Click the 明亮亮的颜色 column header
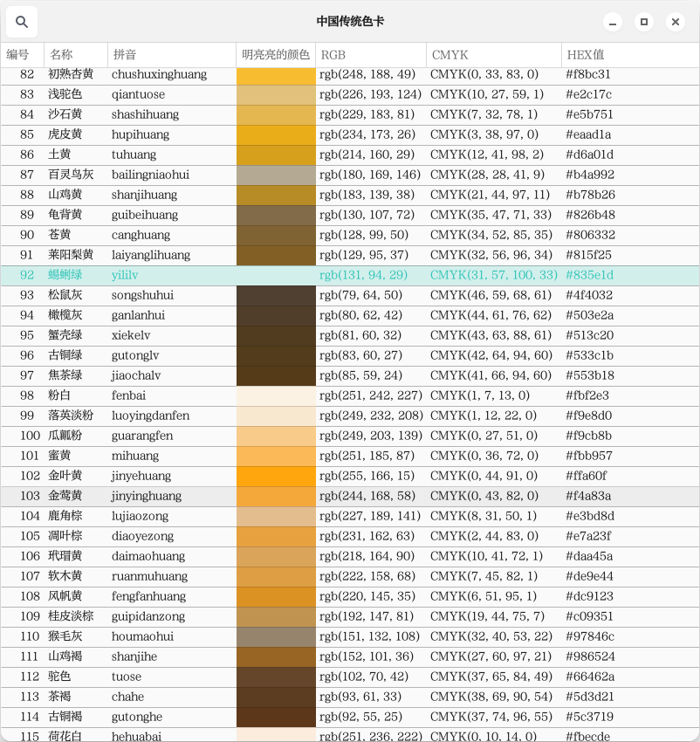700x742 pixels. click(x=276, y=55)
